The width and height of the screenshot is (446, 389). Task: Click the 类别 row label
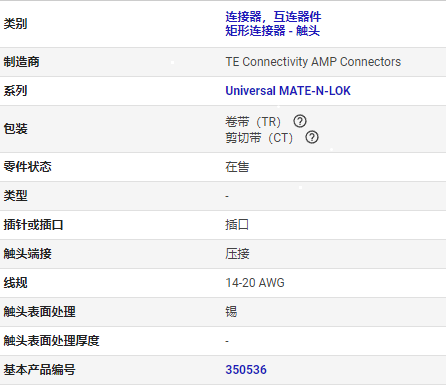tap(15, 24)
